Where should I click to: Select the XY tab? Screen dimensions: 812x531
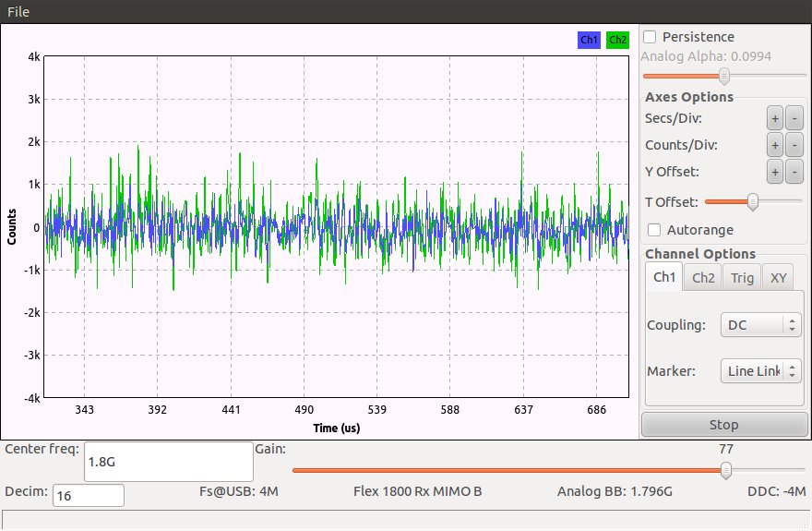779,277
